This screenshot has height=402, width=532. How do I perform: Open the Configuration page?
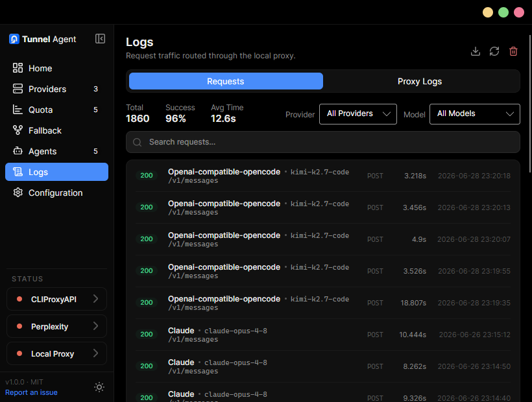tap(56, 193)
